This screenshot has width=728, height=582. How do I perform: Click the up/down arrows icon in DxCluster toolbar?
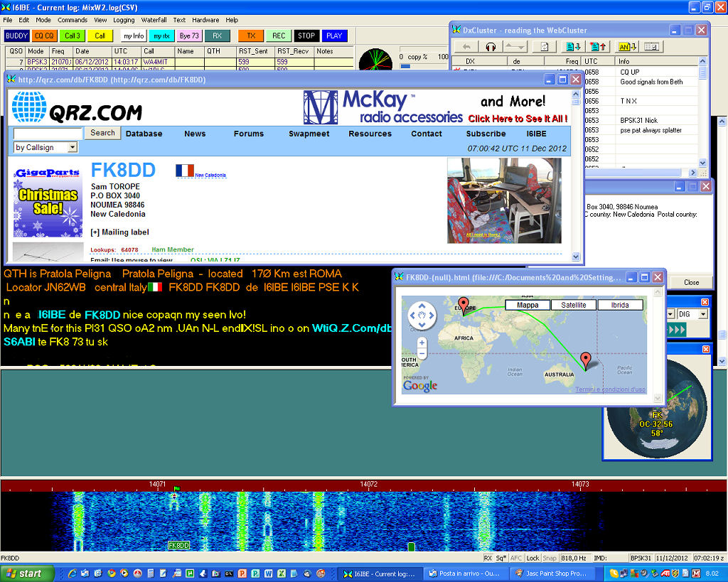(515, 46)
